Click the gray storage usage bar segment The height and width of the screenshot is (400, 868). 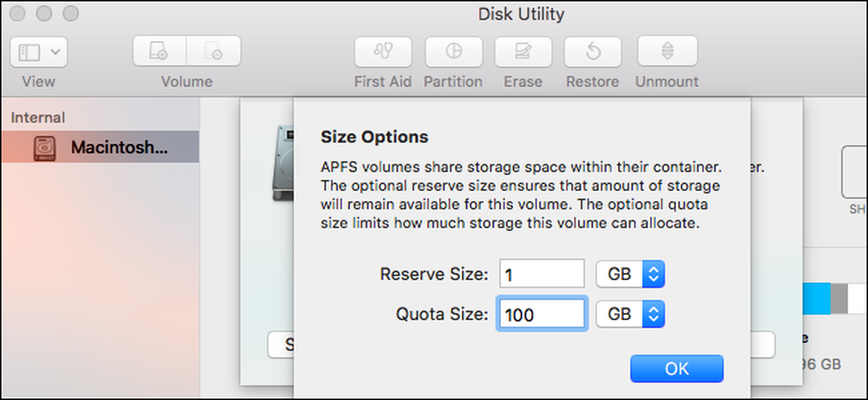coord(839,298)
